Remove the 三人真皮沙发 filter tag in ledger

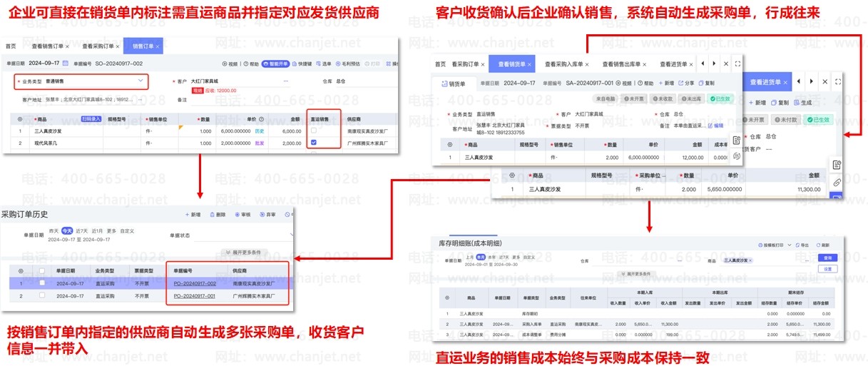[750, 260]
